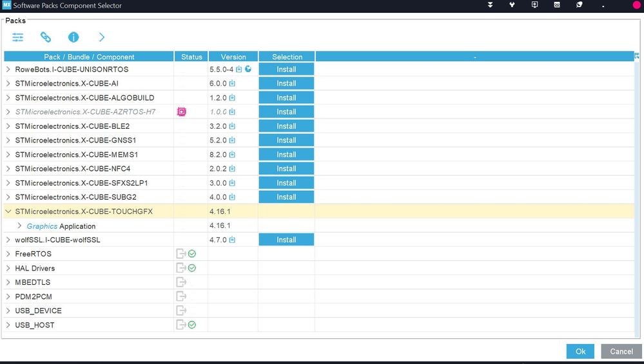644x364 pixels.
Task: Show pack details with the info icon
Action: (x=73, y=37)
